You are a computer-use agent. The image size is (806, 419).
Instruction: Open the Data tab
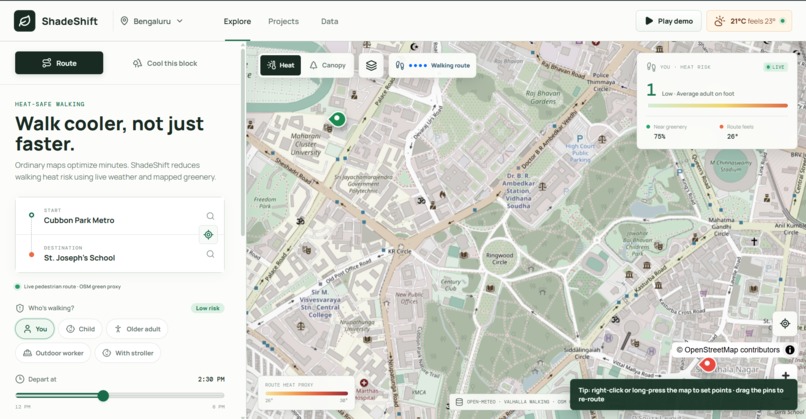coord(329,21)
